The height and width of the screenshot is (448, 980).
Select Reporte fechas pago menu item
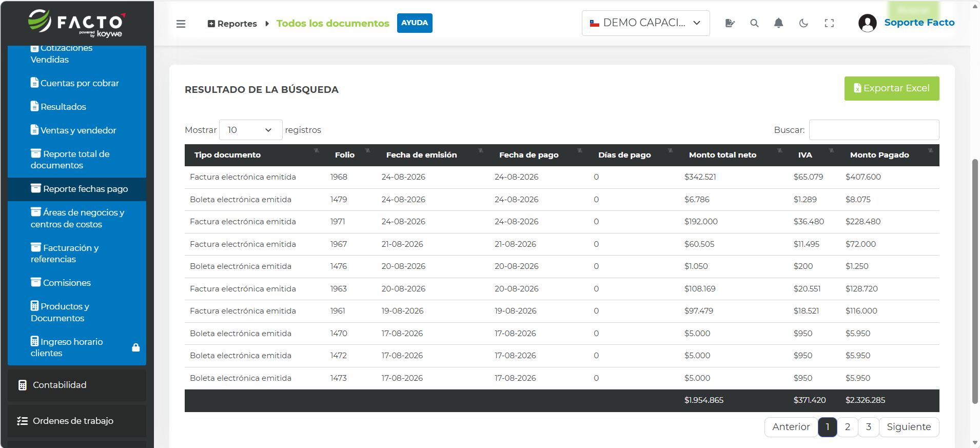77,189
